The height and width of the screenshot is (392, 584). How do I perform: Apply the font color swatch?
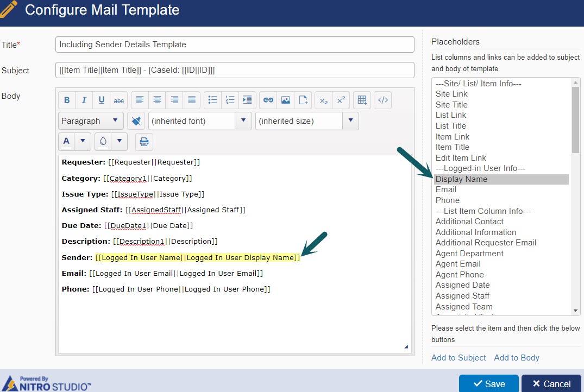click(66, 142)
